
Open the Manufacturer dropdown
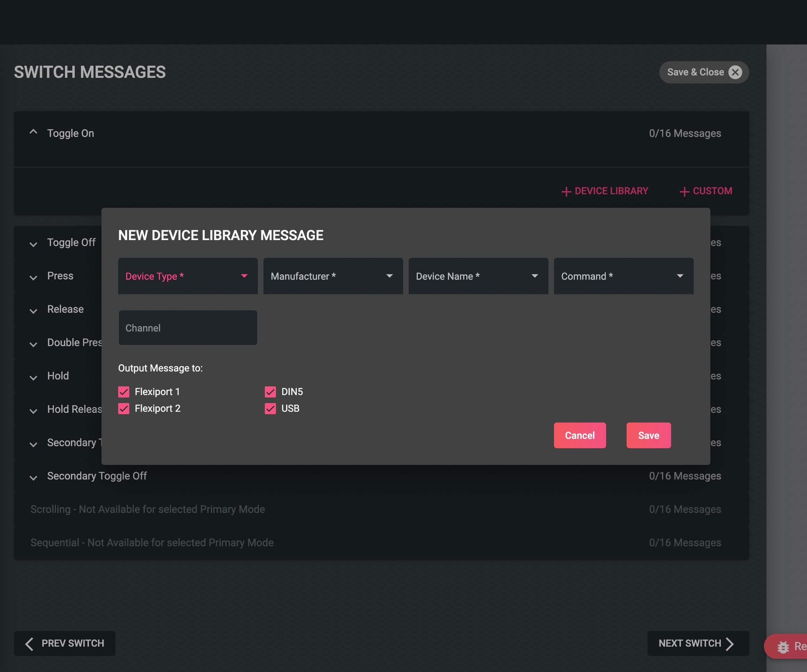pyautogui.click(x=333, y=276)
